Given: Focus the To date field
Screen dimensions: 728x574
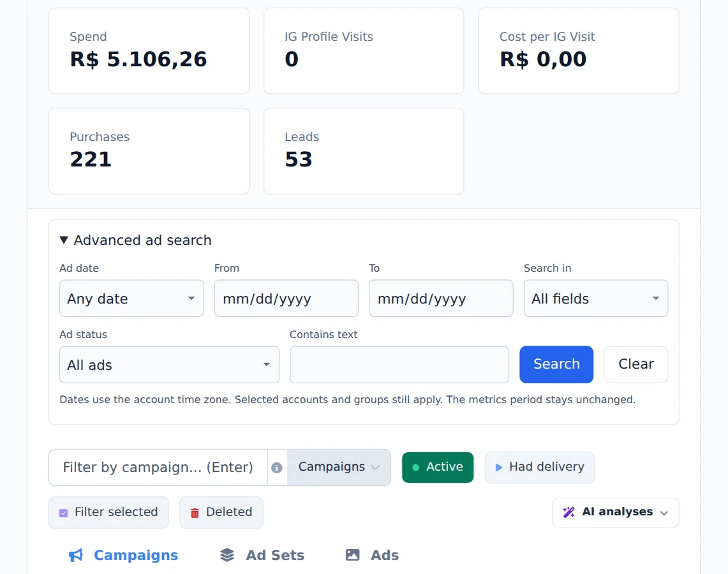Looking at the screenshot, I should tap(441, 298).
